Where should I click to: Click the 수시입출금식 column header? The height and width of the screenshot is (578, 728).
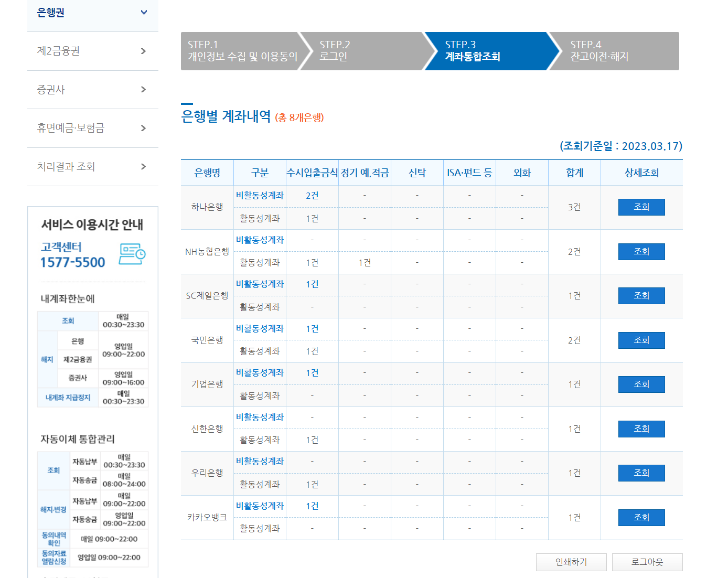312,173
